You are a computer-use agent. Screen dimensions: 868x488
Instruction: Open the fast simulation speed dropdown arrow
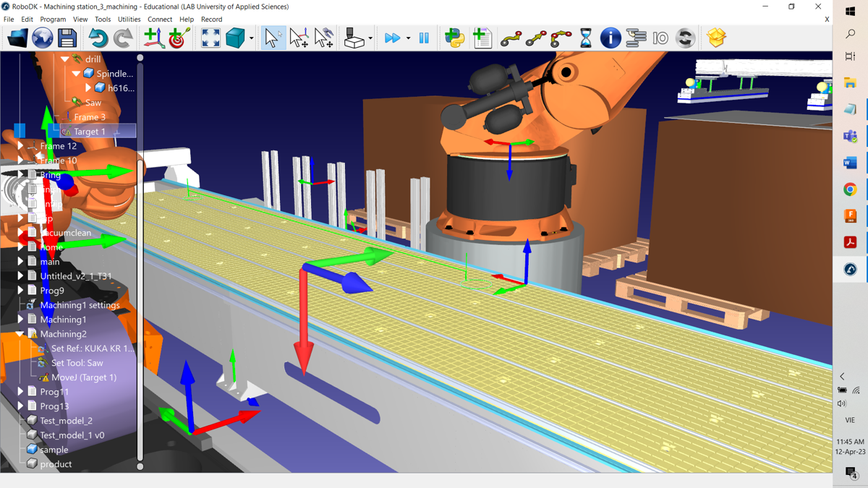408,38
